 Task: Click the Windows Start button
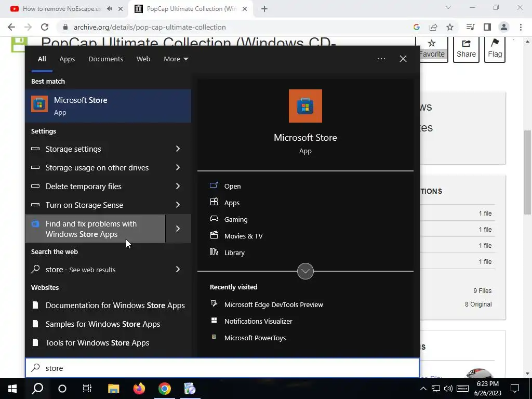pos(12,389)
